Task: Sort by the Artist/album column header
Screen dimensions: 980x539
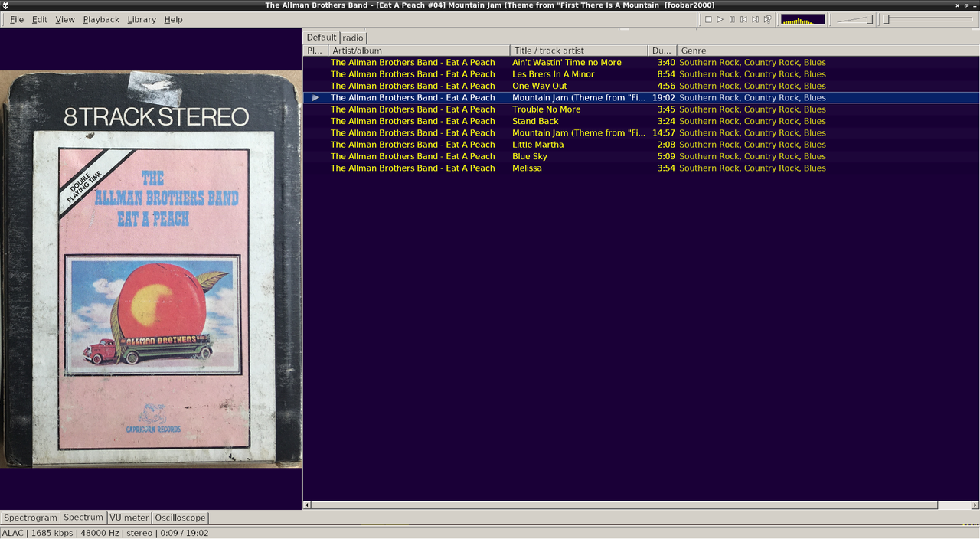Action: (x=419, y=51)
